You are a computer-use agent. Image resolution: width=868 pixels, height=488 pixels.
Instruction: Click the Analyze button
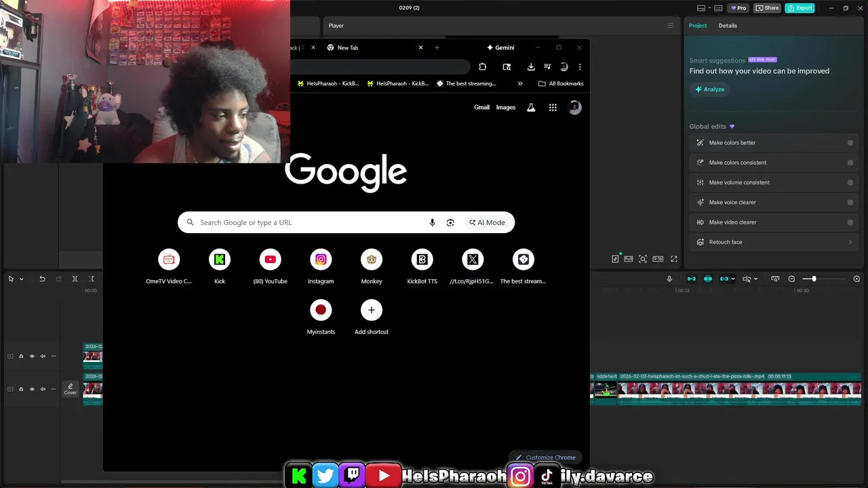point(709,89)
